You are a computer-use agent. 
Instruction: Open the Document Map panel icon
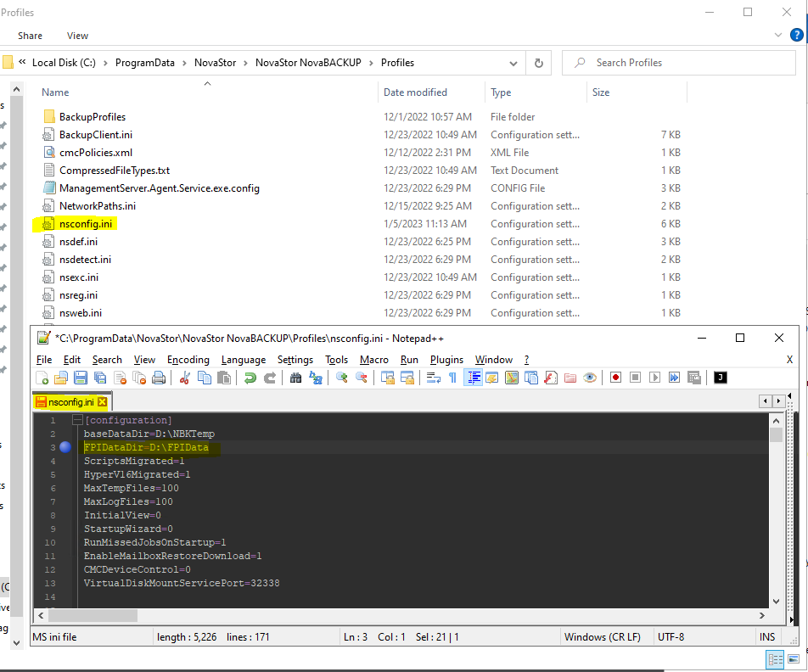(x=512, y=378)
